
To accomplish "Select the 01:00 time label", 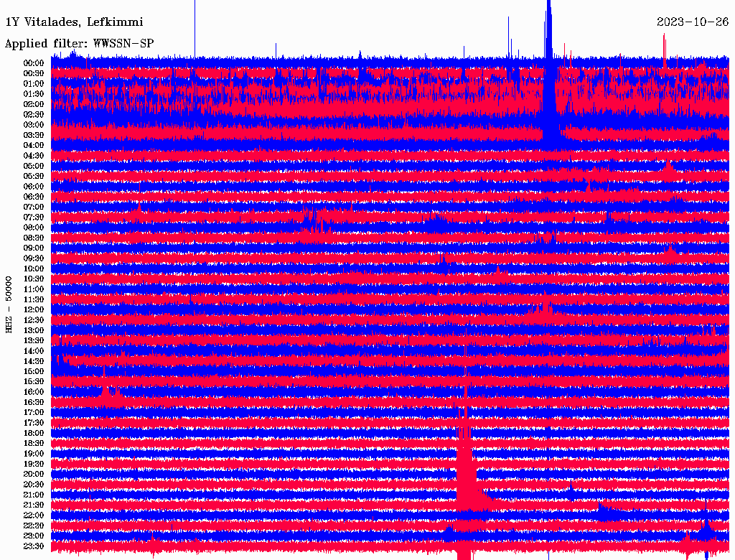I will (34, 83).
